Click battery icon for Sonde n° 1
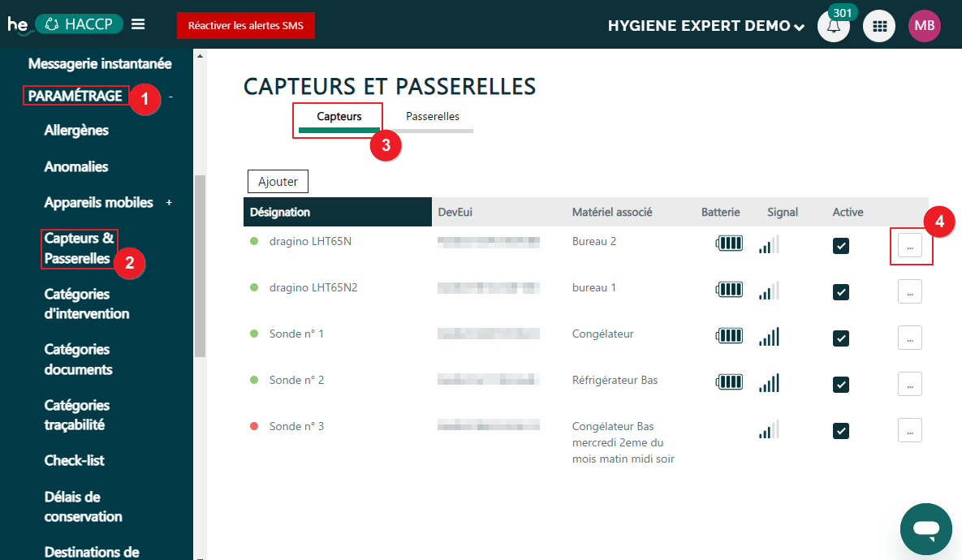The width and height of the screenshot is (962, 560). pos(729,335)
